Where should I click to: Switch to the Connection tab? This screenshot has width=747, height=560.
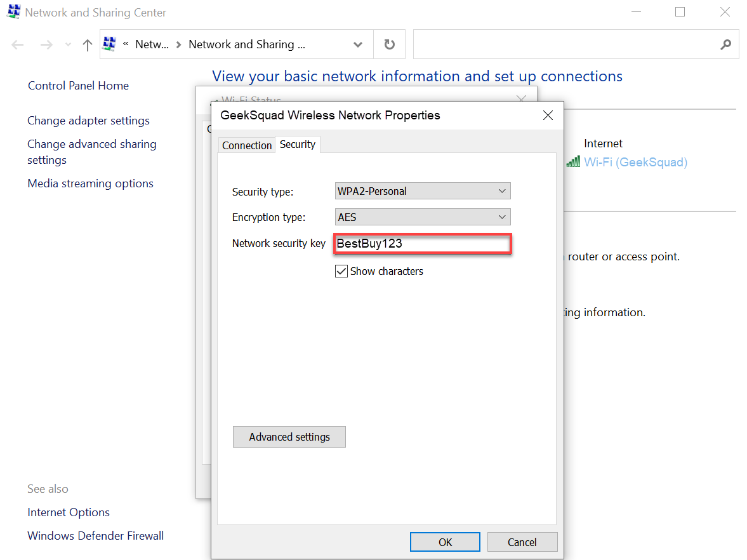(x=246, y=145)
